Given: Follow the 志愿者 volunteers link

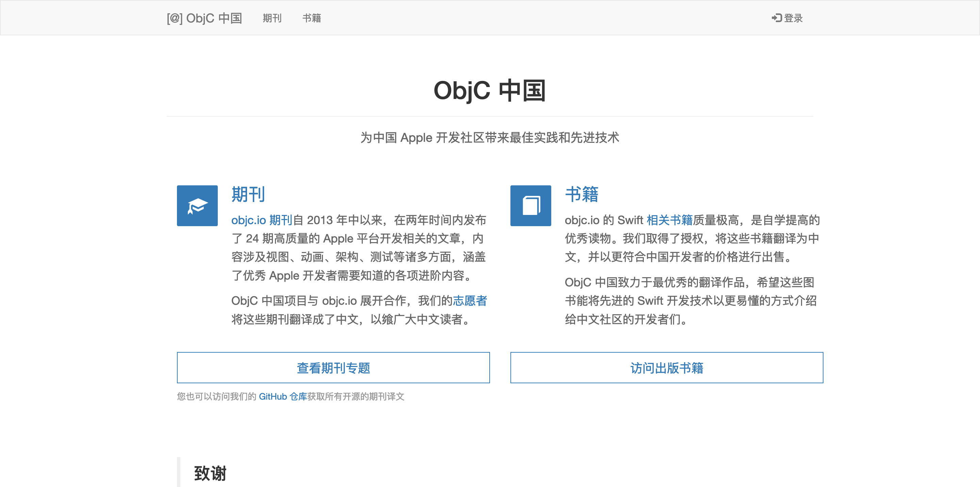Looking at the screenshot, I should pyautogui.click(x=470, y=301).
